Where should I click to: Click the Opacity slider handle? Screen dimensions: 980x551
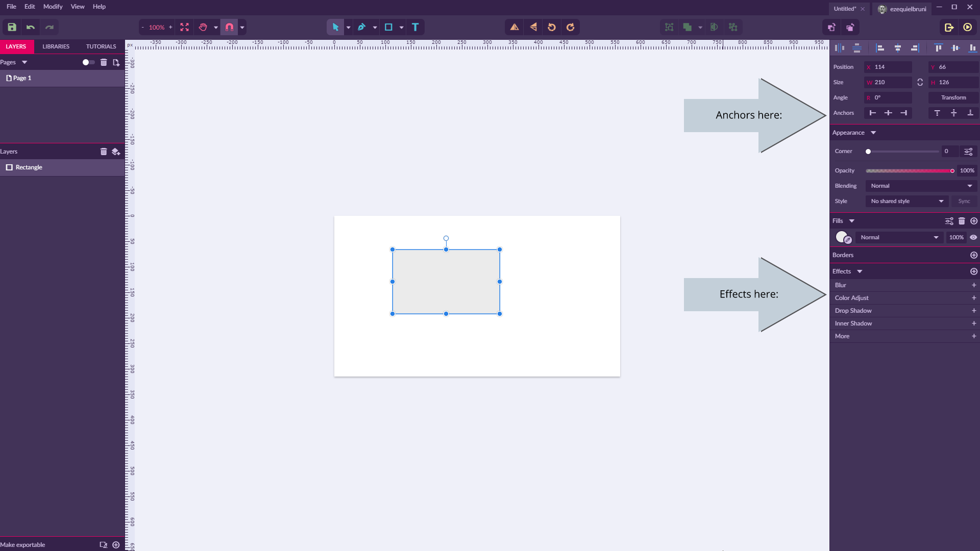click(952, 171)
